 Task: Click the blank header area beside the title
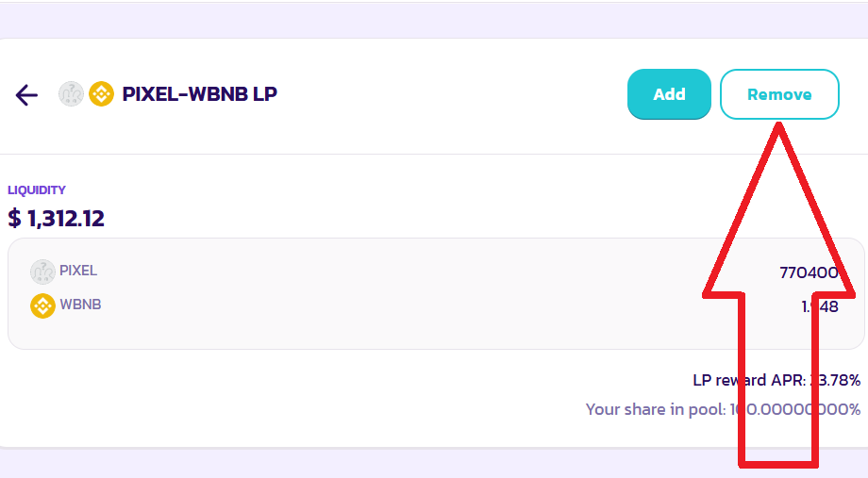(442, 94)
